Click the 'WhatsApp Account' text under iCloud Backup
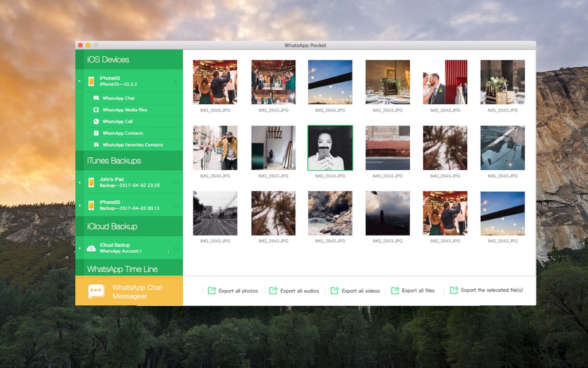 (x=120, y=251)
